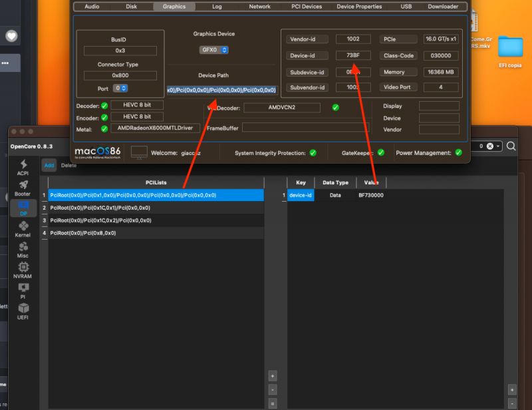Viewport: 532px width, 410px height.
Task: Click the Data Type column header
Action: coord(335,182)
